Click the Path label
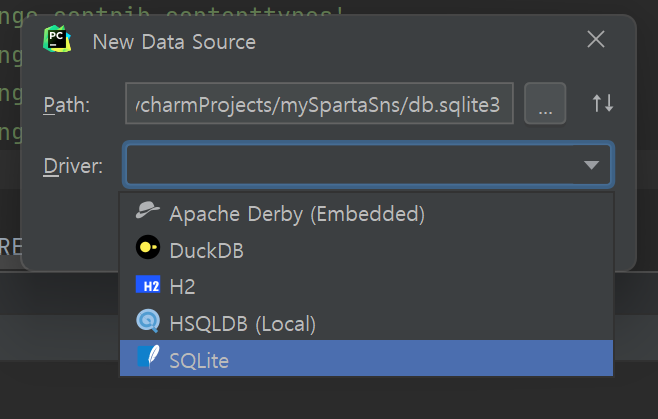The width and height of the screenshot is (658, 419). click(67, 105)
